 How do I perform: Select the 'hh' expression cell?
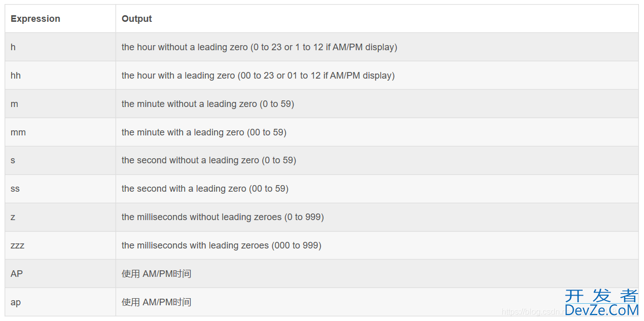click(60, 76)
